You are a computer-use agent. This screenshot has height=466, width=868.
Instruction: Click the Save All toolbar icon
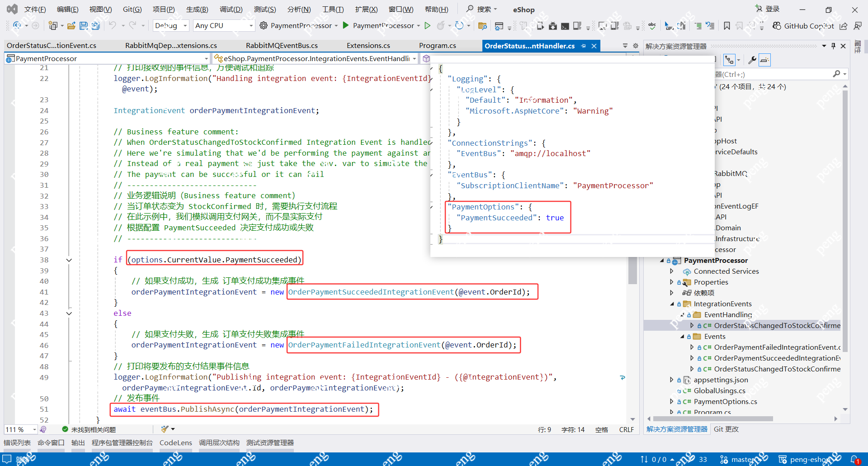(x=95, y=26)
